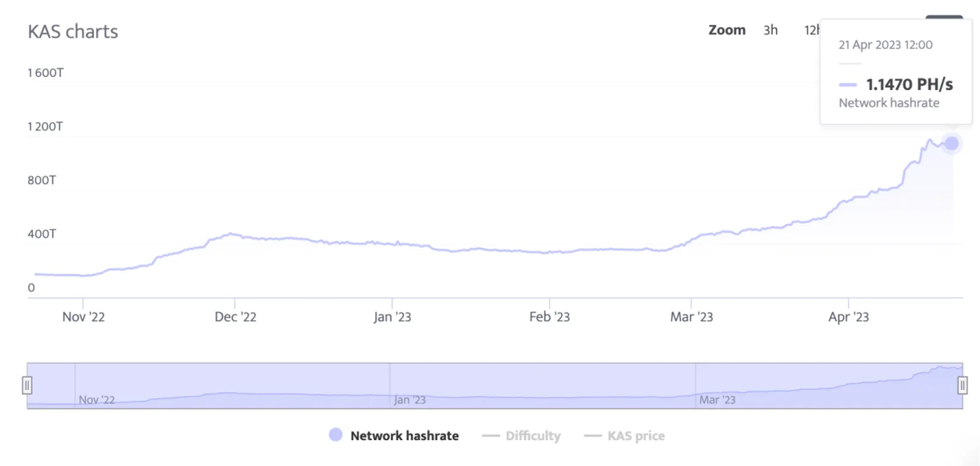Click the Apr '23 x-axis tick label
The image size is (980, 466).
848,317
